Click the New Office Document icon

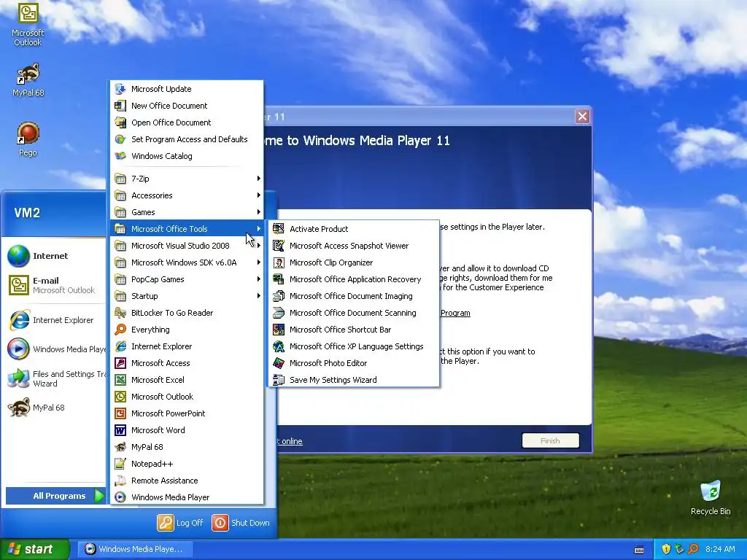pos(120,106)
